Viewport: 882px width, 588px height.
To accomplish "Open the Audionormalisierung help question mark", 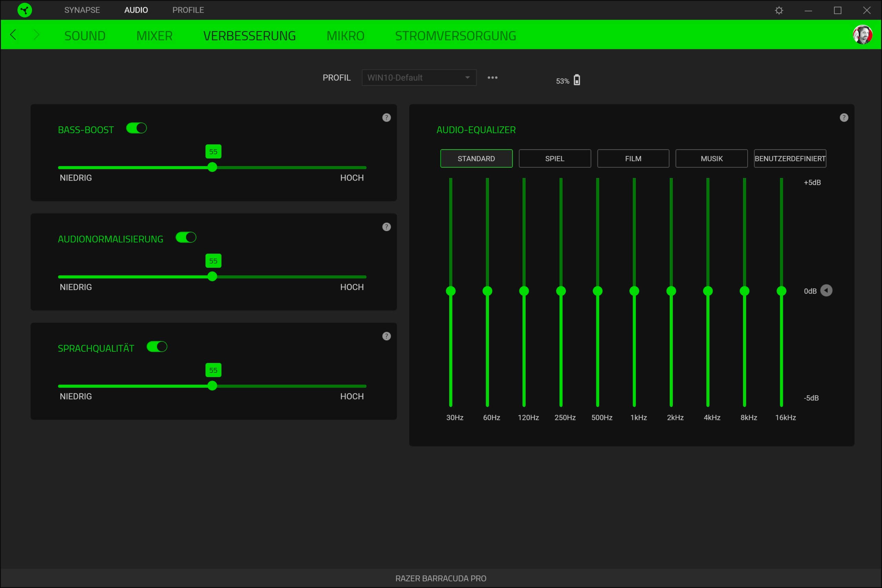I will pos(386,227).
